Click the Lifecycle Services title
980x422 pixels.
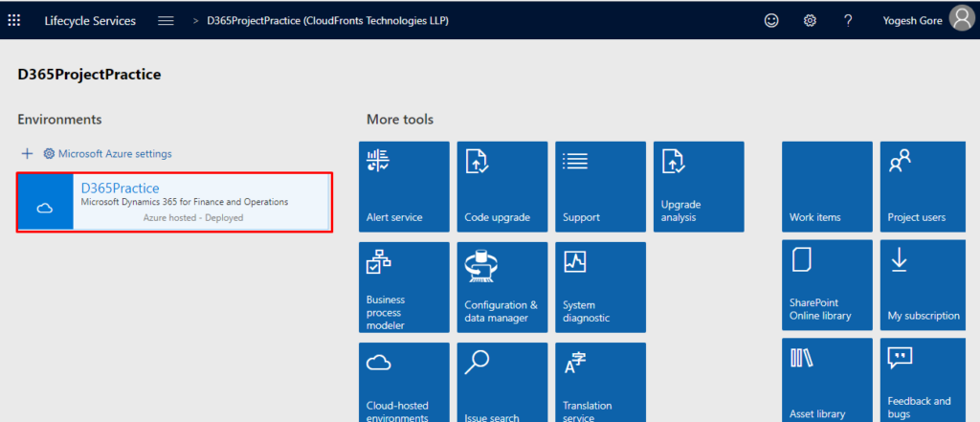point(90,21)
